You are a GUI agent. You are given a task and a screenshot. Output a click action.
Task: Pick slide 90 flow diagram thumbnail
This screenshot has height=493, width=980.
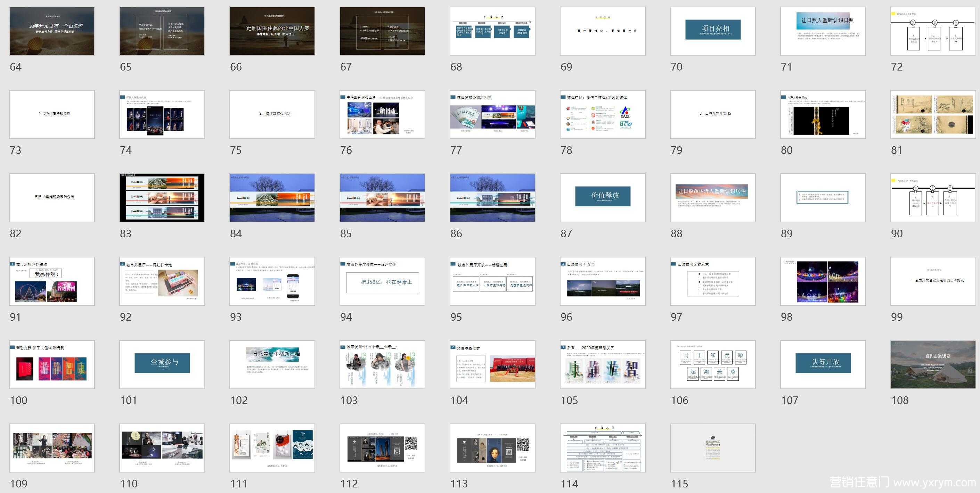tap(933, 198)
